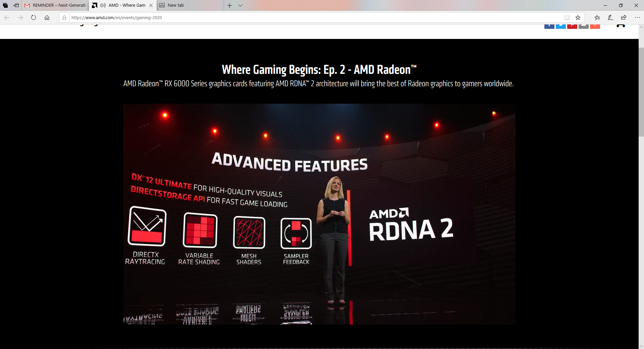The height and width of the screenshot is (349, 644).
Task: Click the RX 6000 Series description text
Action: click(x=318, y=84)
